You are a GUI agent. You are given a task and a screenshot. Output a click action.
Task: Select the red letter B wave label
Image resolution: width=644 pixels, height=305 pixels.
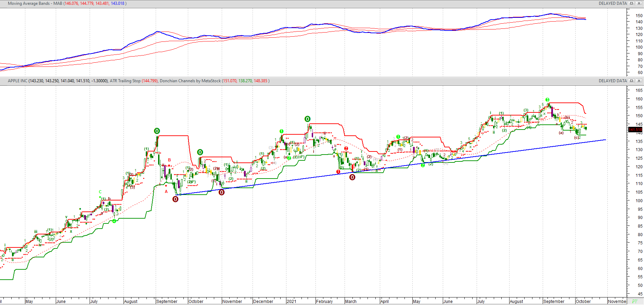[x=169, y=160]
